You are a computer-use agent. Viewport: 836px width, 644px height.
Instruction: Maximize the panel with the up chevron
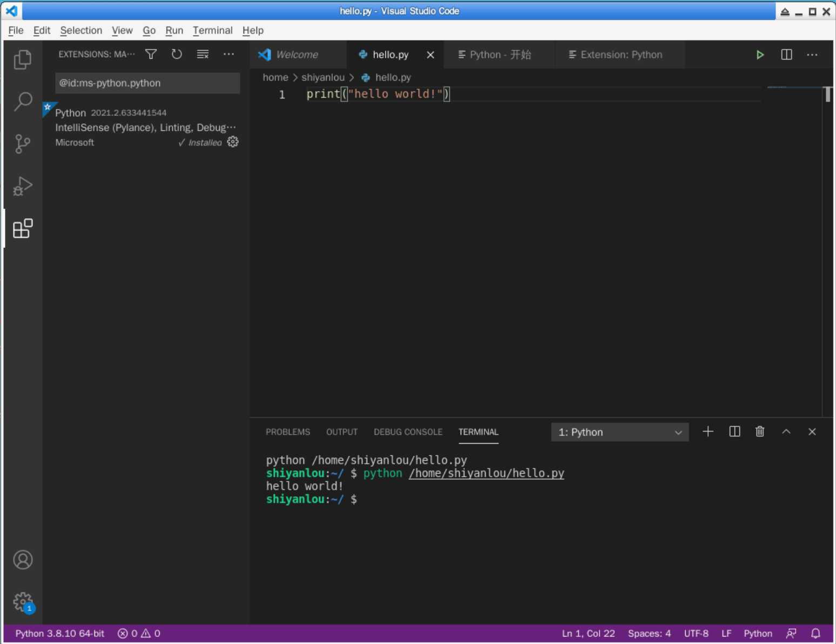786,432
